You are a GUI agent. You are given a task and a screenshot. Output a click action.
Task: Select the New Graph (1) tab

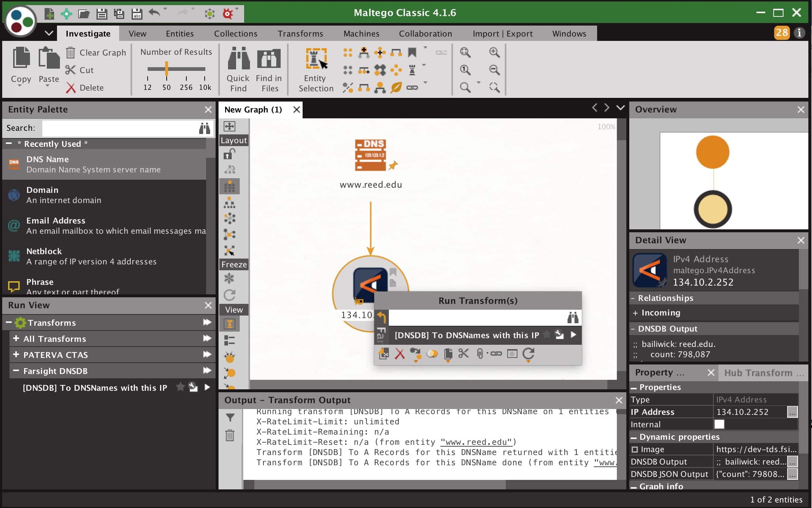253,110
